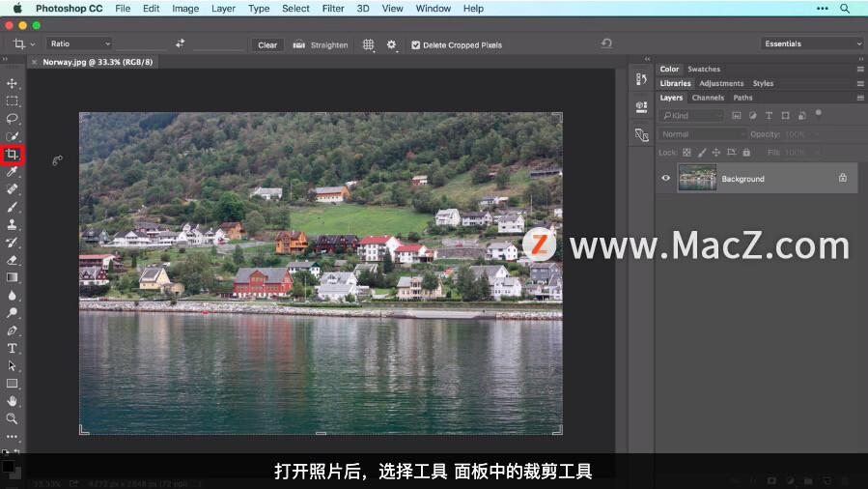This screenshot has width=868, height=489.
Task: Select the Pen tool
Action: pyautogui.click(x=12, y=331)
